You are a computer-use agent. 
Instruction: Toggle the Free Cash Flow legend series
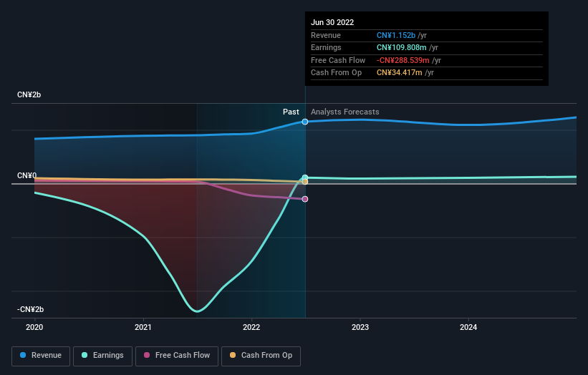177,356
